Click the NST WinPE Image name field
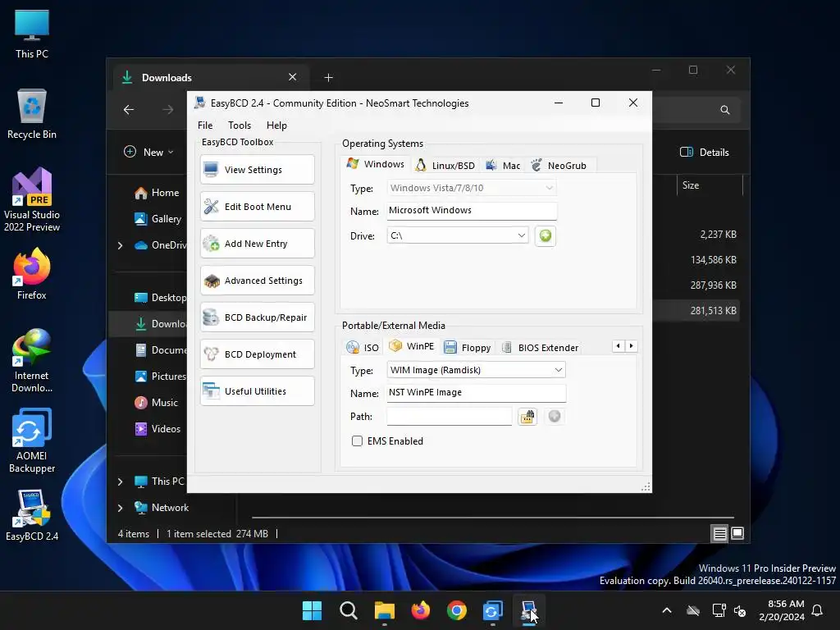 pos(476,393)
